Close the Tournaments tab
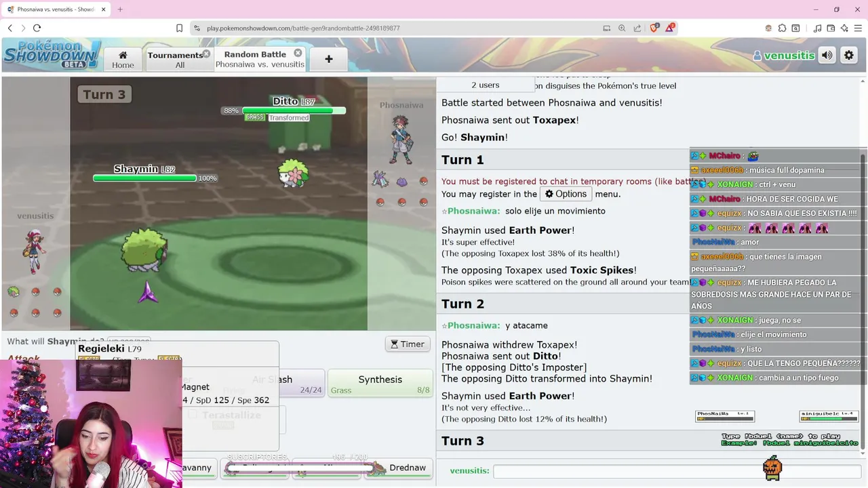 (206, 54)
